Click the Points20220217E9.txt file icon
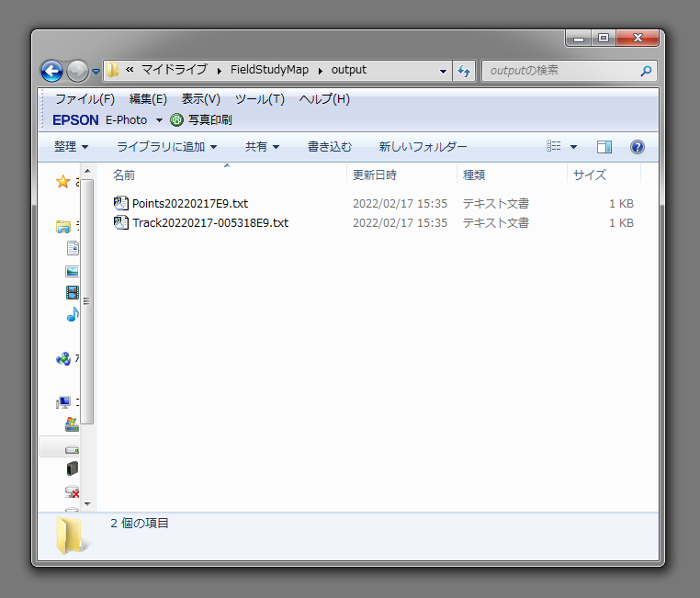The width and height of the screenshot is (700, 598). (x=121, y=204)
